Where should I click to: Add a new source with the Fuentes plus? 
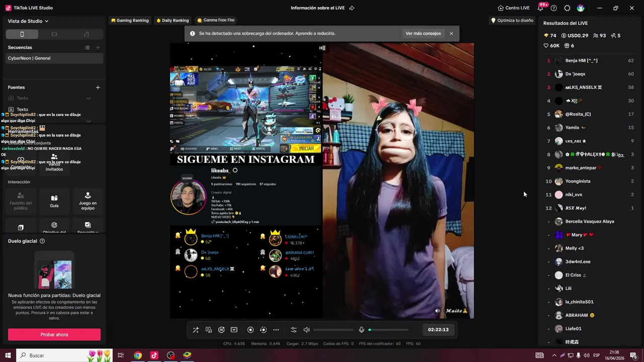[x=98, y=87]
